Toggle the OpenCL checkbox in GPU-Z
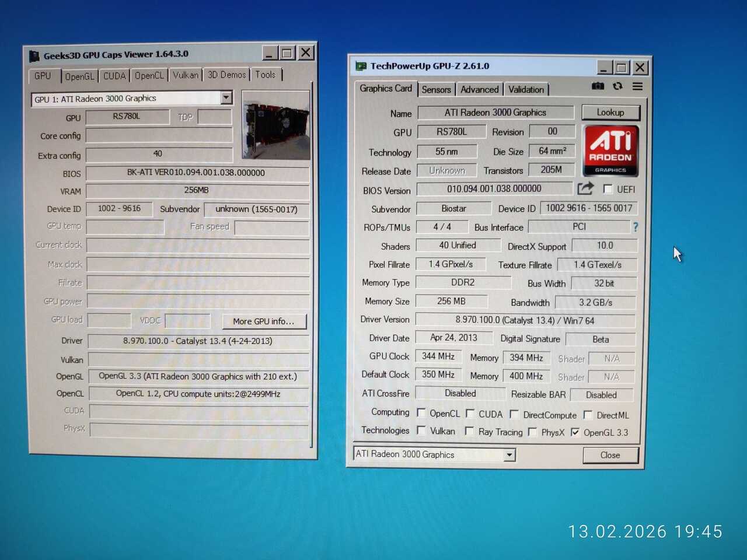Image resolution: width=747 pixels, height=560 pixels. pos(421,413)
